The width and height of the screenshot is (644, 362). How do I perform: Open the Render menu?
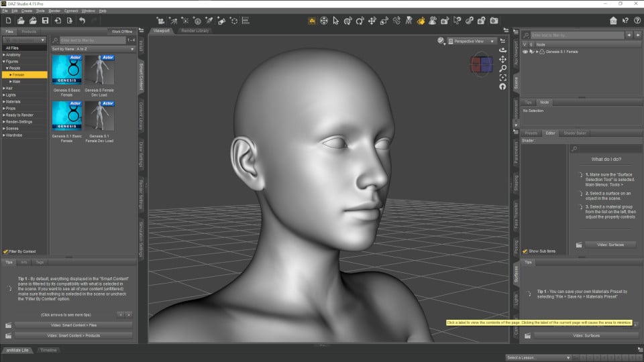(x=54, y=11)
